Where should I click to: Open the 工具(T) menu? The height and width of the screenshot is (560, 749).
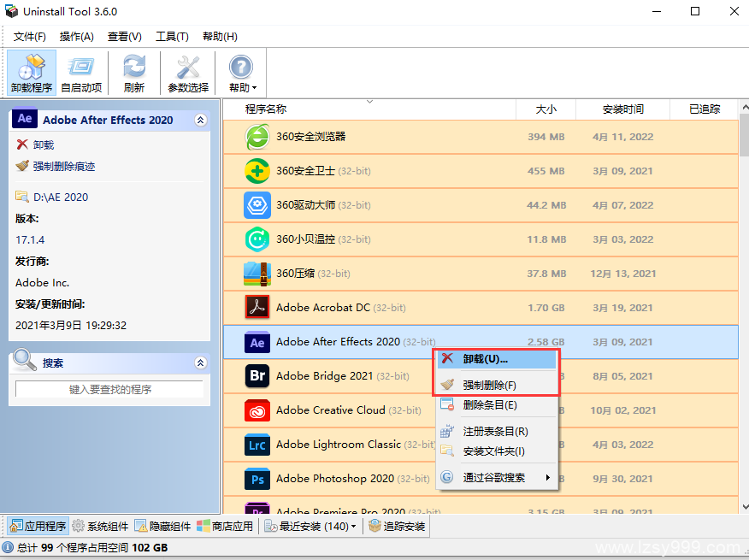tap(172, 36)
